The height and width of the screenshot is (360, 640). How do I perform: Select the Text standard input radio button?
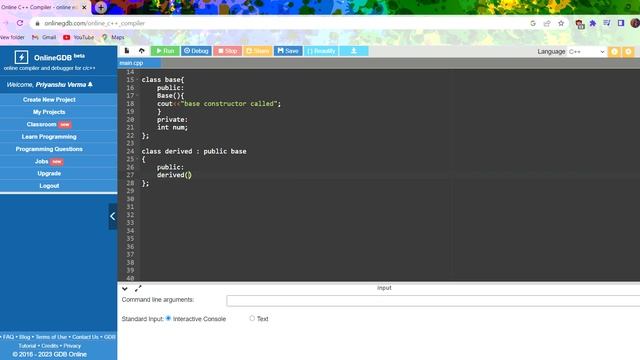[252, 318]
